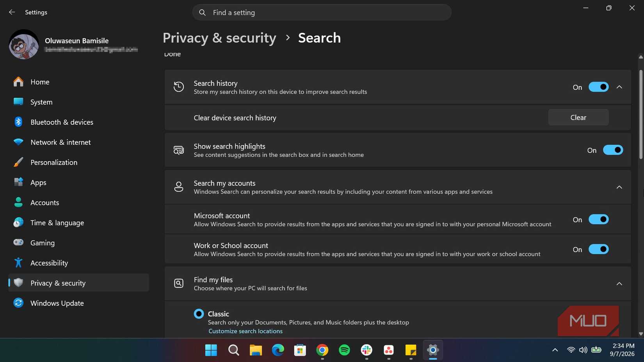Show hidden system tray icons
This screenshot has height=362, width=644.
(555, 350)
